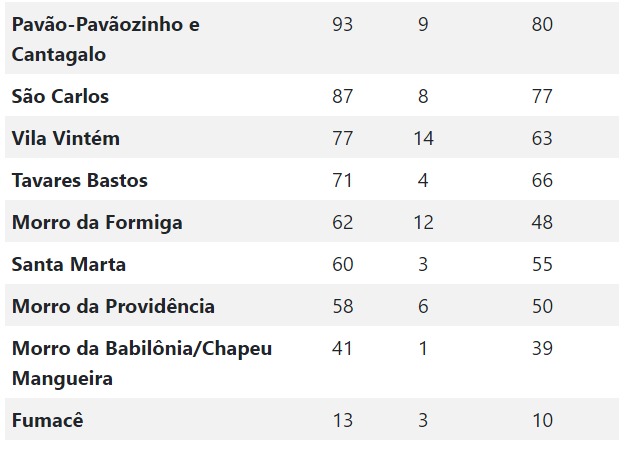
Task: Select the Pavão-Pavãozinho e Cantagalo row name
Action: [x=106, y=39]
